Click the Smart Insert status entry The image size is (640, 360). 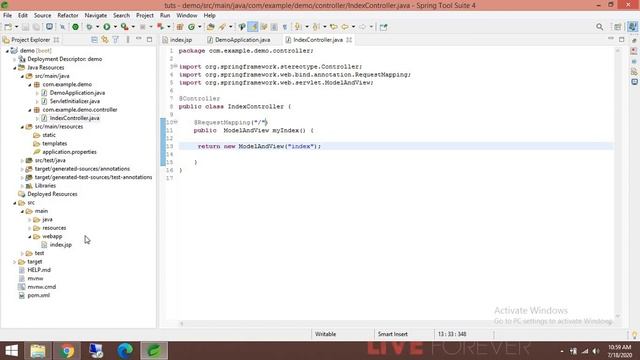pyautogui.click(x=393, y=334)
